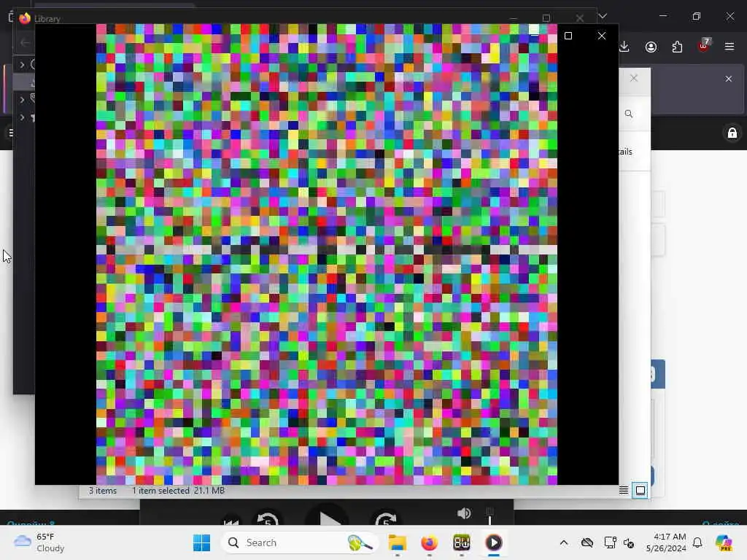Open the Firefox account icon
Viewport: 747px width, 560px height.
coord(651,47)
